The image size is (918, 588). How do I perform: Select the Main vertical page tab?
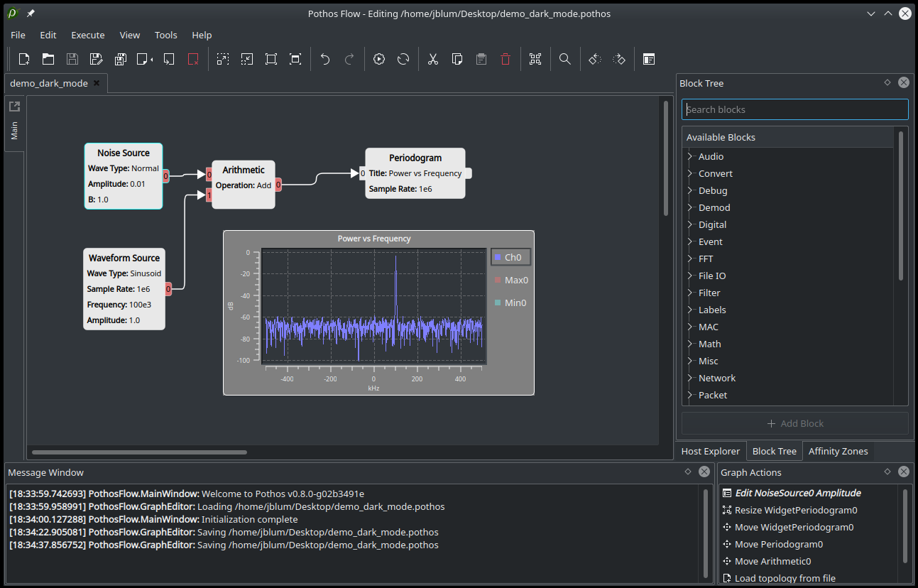(14, 131)
